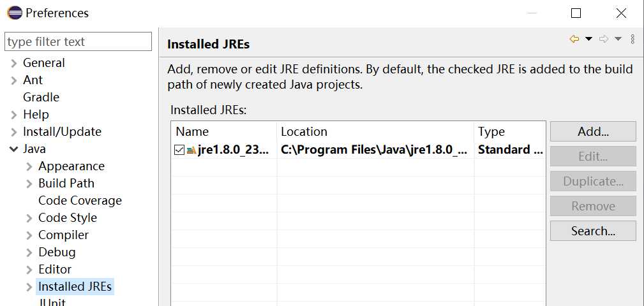Screen dimensions: 644x306
Task: Expand the Installed JREs subtree
Action: click(29, 287)
